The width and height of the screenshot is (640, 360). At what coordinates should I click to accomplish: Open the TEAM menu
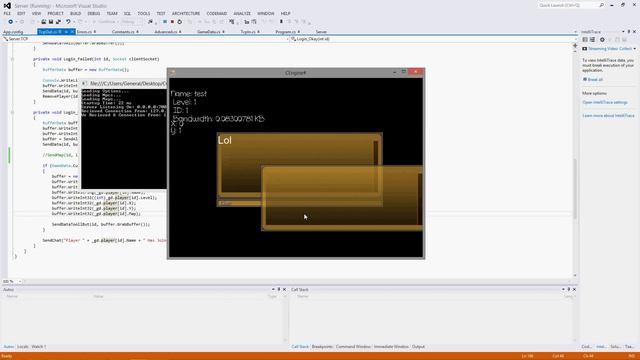click(x=112, y=13)
